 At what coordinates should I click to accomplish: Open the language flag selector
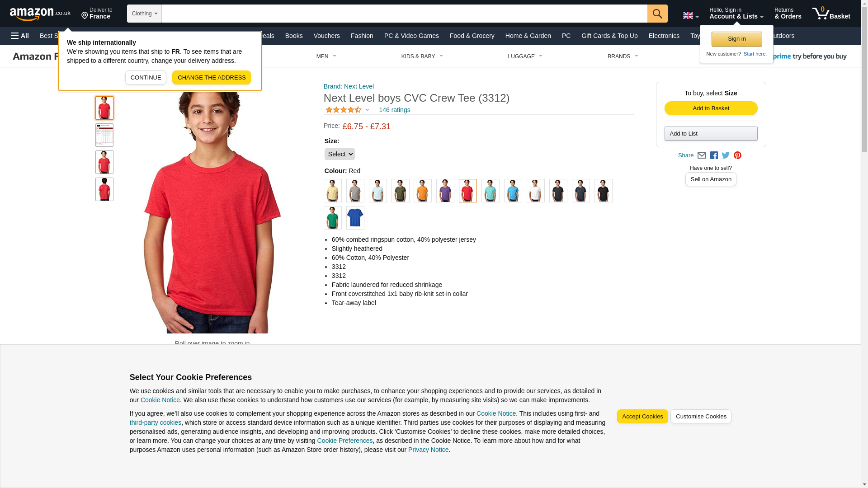pyautogui.click(x=690, y=16)
